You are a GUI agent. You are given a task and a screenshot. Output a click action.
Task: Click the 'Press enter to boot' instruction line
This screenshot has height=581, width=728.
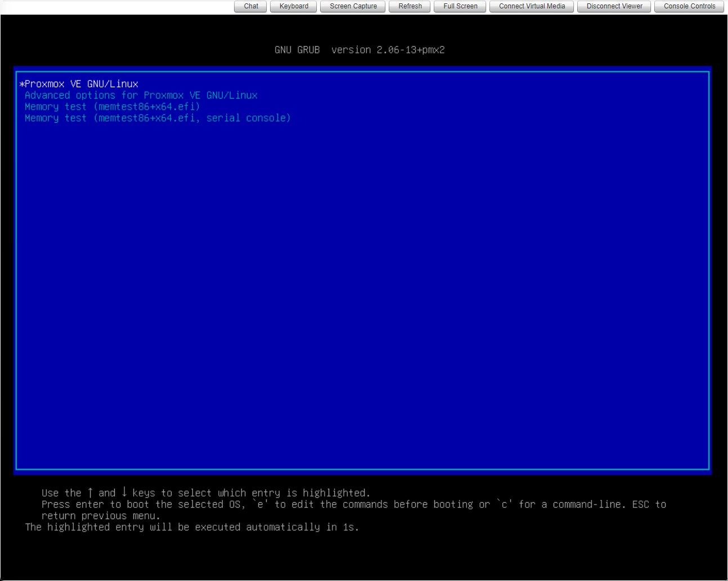pyautogui.click(x=353, y=504)
